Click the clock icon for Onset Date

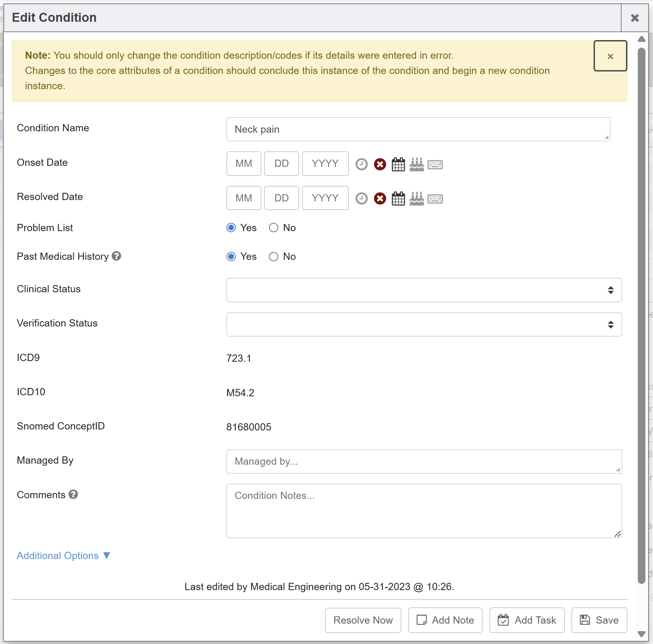[362, 164]
